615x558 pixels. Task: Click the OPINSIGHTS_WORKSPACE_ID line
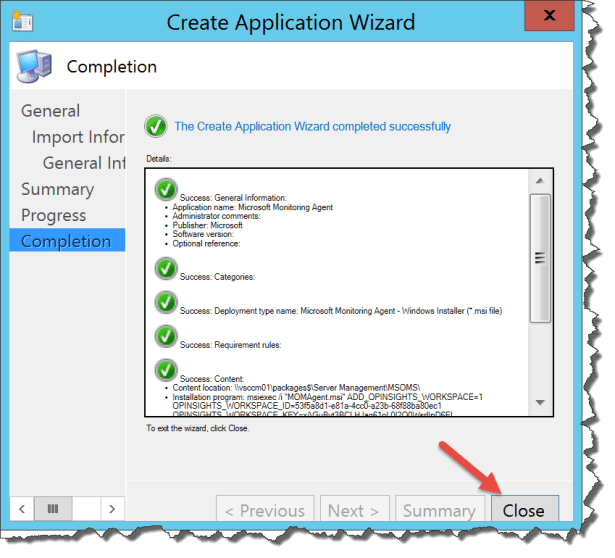click(307, 405)
